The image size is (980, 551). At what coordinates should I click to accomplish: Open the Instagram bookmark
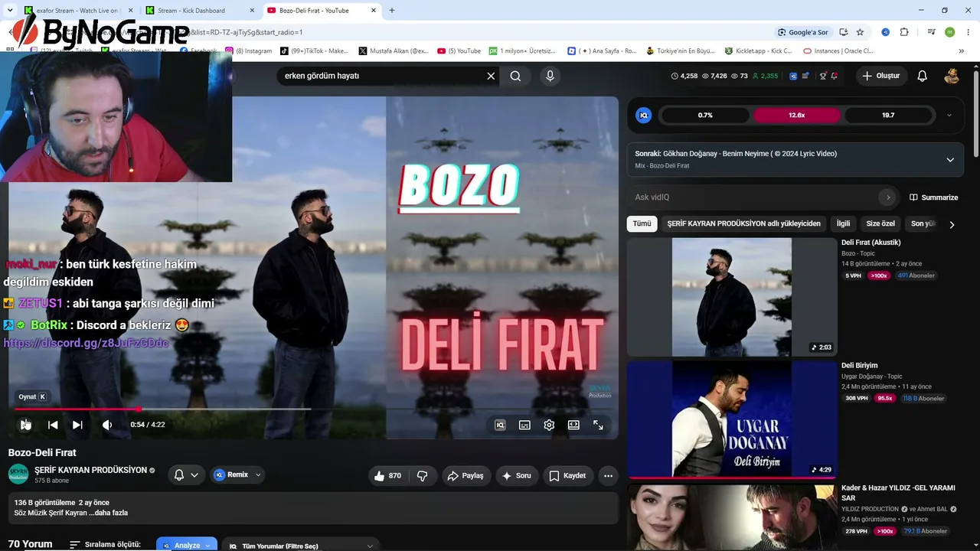[x=249, y=51]
